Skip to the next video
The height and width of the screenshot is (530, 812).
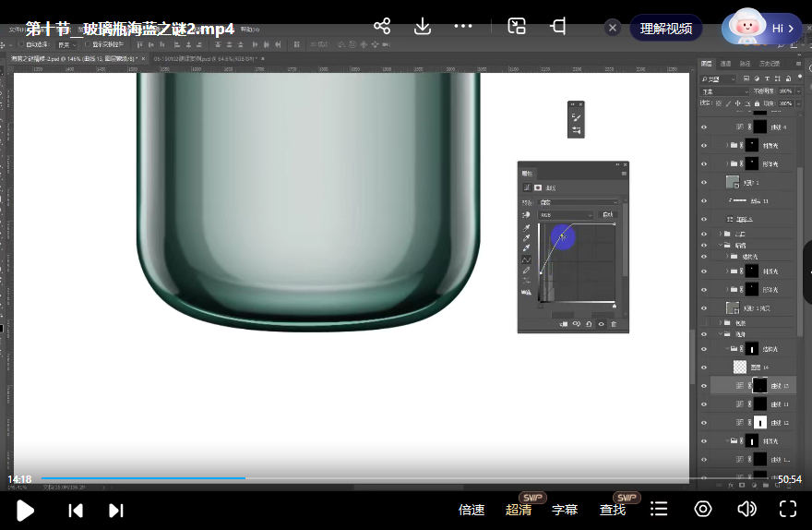pyautogui.click(x=116, y=510)
